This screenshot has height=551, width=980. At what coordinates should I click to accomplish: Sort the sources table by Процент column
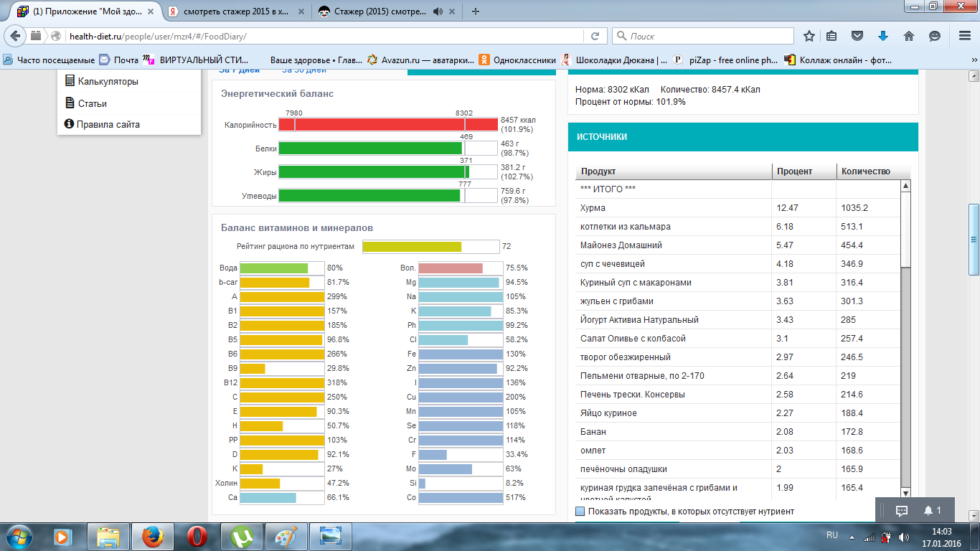794,171
